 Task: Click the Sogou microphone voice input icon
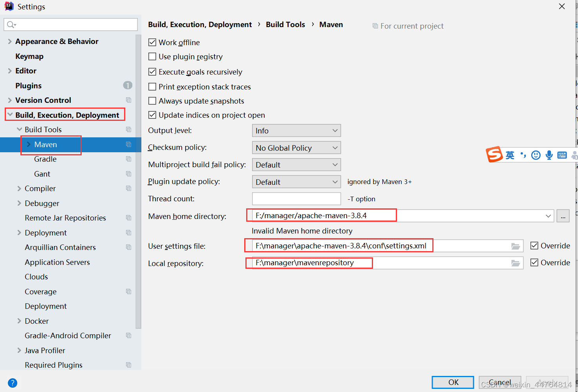(x=549, y=155)
